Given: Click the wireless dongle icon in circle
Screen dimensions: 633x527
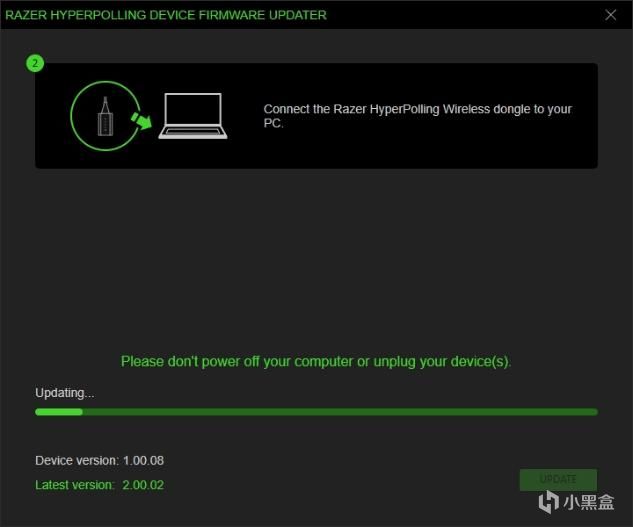Looking at the screenshot, I should click(x=105, y=116).
